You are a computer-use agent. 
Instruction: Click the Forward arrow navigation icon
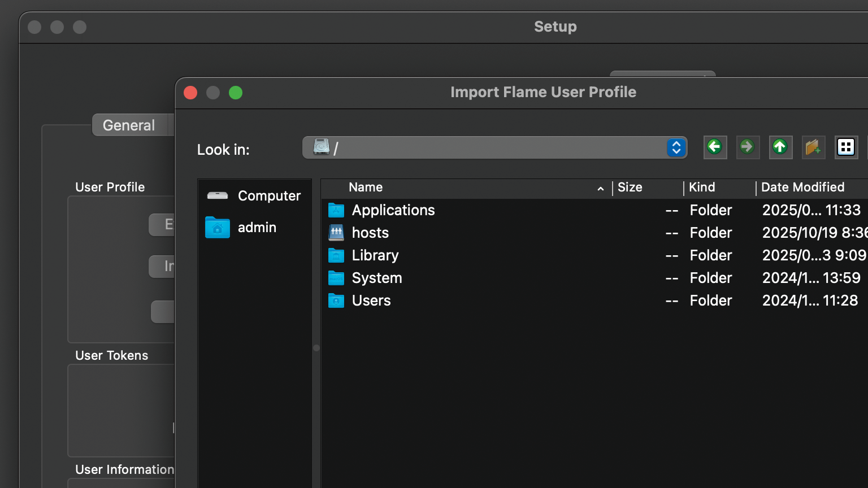tap(748, 147)
